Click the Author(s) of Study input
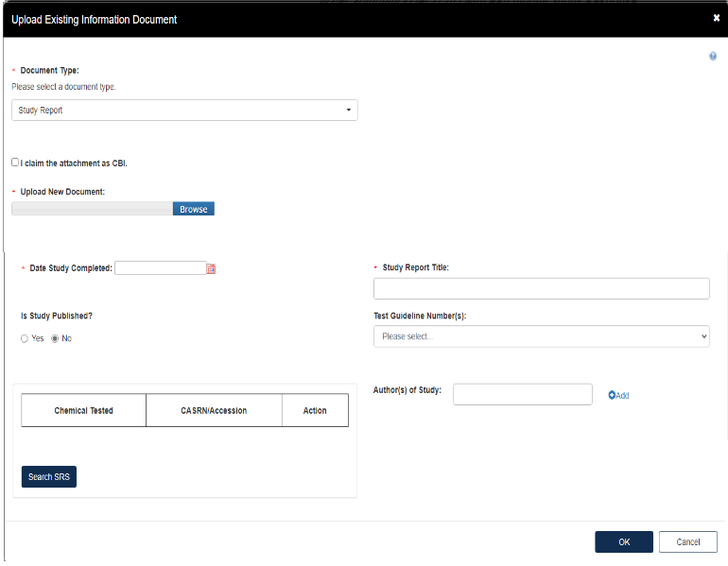This screenshot has height=566, width=728. pyautogui.click(x=522, y=394)
